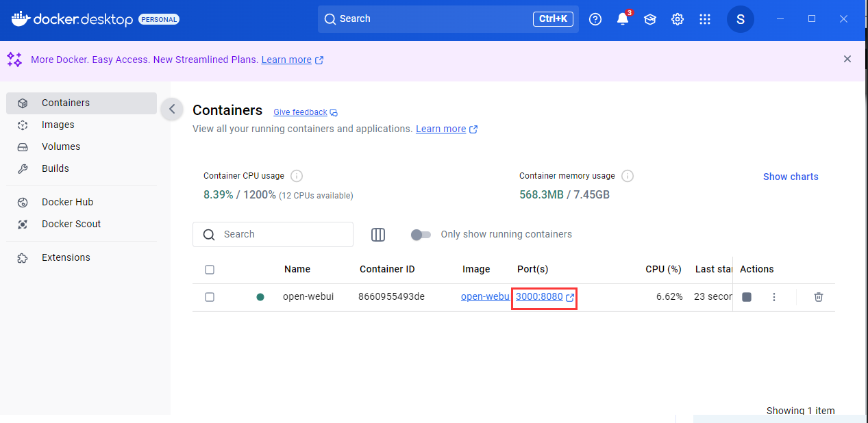868x423 pixels.
Task: Click the Image column header
Action: [476, 269]
